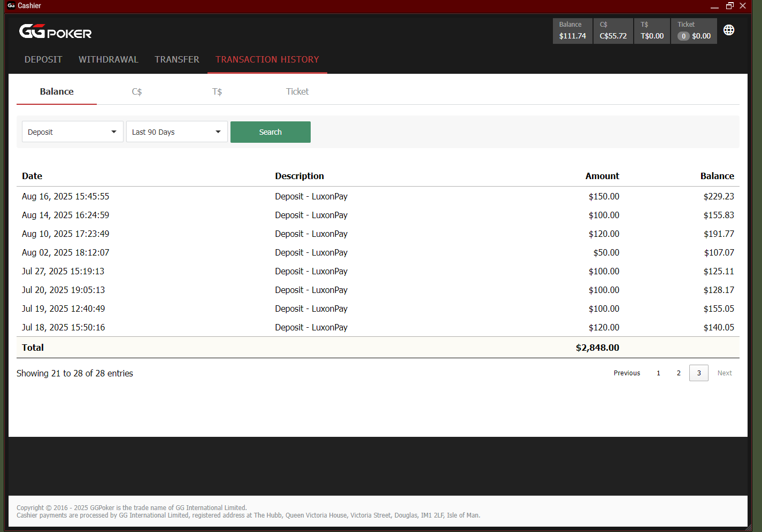Image resolution: width=762 pixels, height=532 pixels.
Task: Go to the Previous page
Action: [x=627, y=373]
